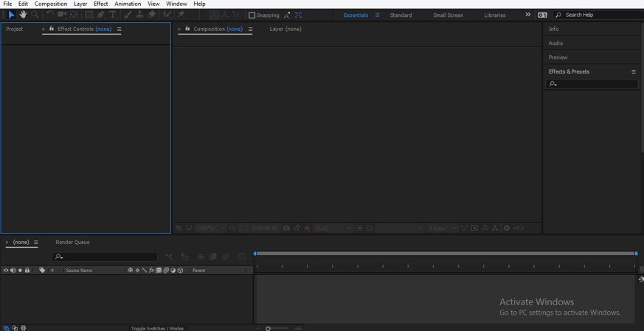Click the Motion Blur column icon

coord(166,271)
